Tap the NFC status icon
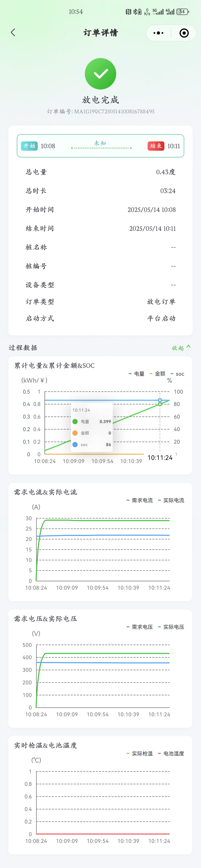This screenshot has height=868, width=201. pos(128,12)
